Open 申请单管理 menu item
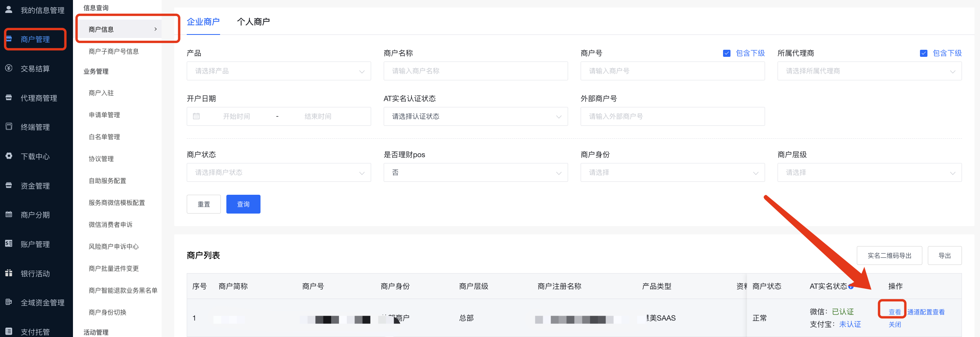The width and height of the screenshot is (980, 337). click(x=104, y=115)
